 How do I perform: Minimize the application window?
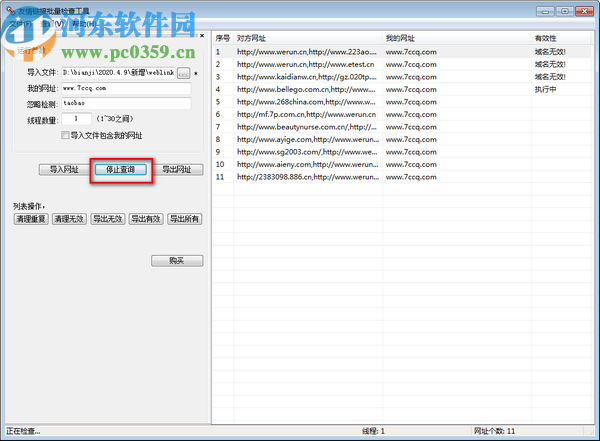[x=545, y=11]
